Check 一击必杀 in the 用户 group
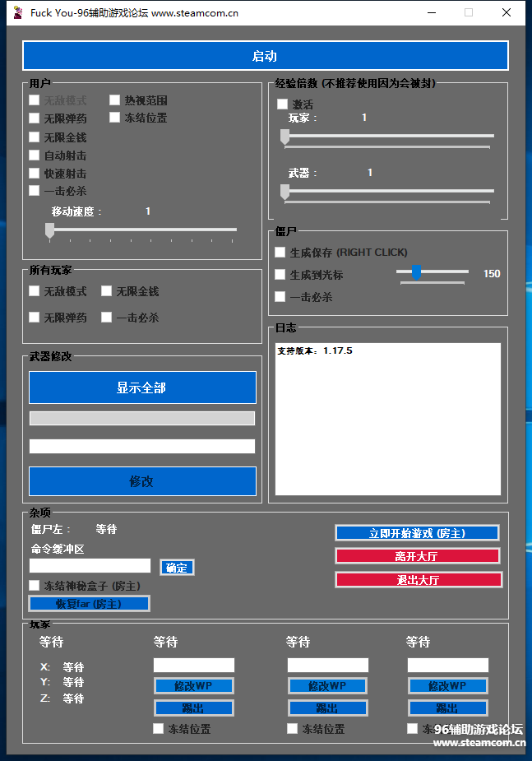The height and width of the screenshot is (761, 532). [34, 190]
